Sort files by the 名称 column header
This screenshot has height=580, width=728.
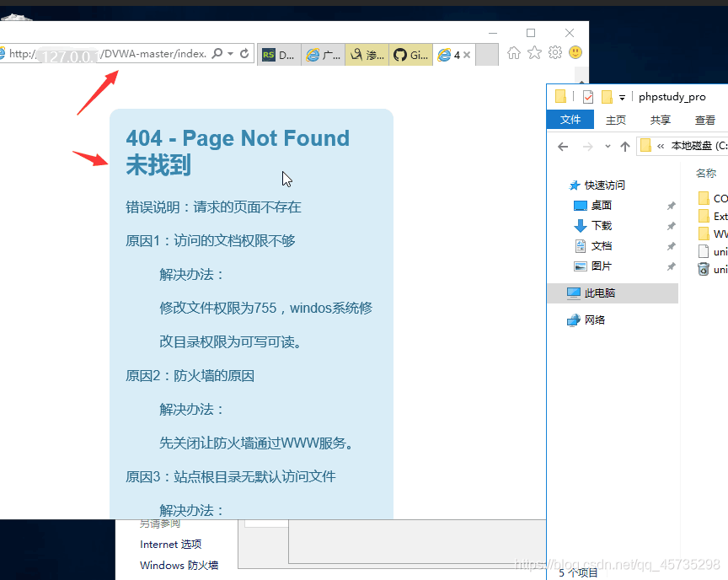[x=706, y=173]
